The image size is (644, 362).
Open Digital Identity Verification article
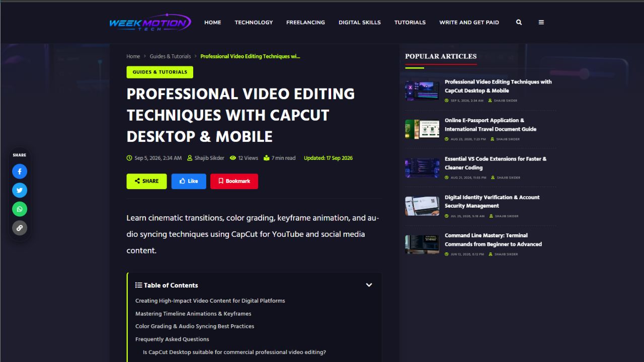(x=492, y=202)
